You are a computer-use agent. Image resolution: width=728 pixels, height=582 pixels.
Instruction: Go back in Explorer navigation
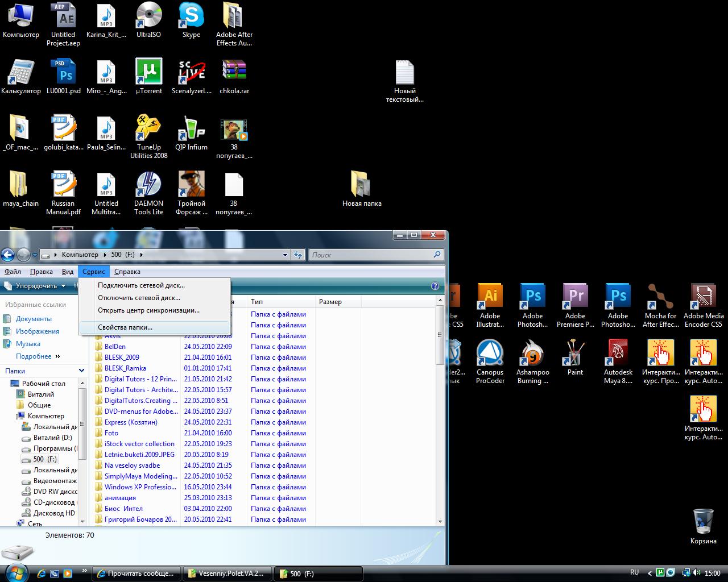click(x=7, y=255)
